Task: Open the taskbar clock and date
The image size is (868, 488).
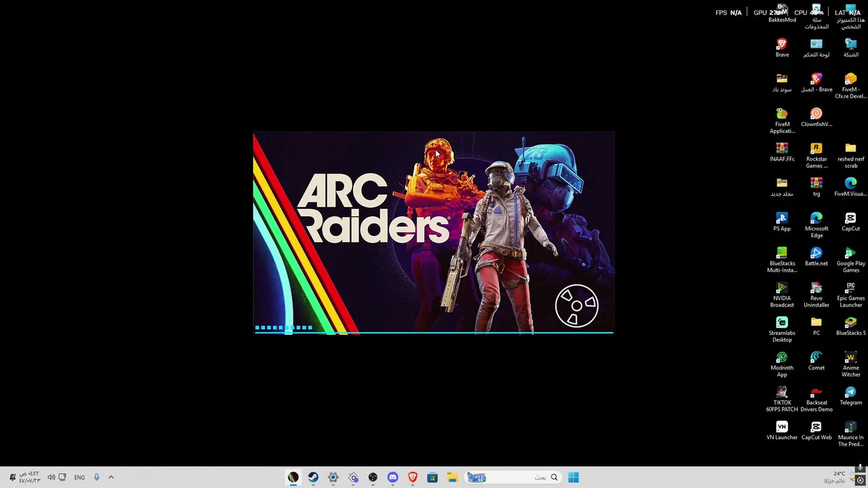Action: pyautogui.click(x=30, y=477)
